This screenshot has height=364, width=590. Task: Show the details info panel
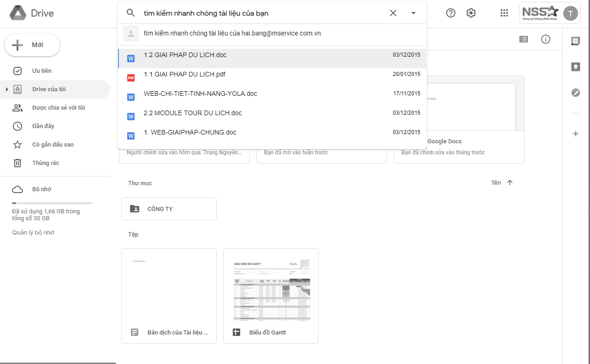[546, 39]
